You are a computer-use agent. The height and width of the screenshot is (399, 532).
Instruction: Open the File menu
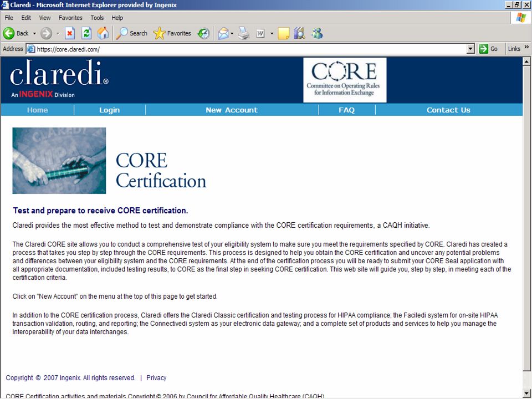pos(9,18)
